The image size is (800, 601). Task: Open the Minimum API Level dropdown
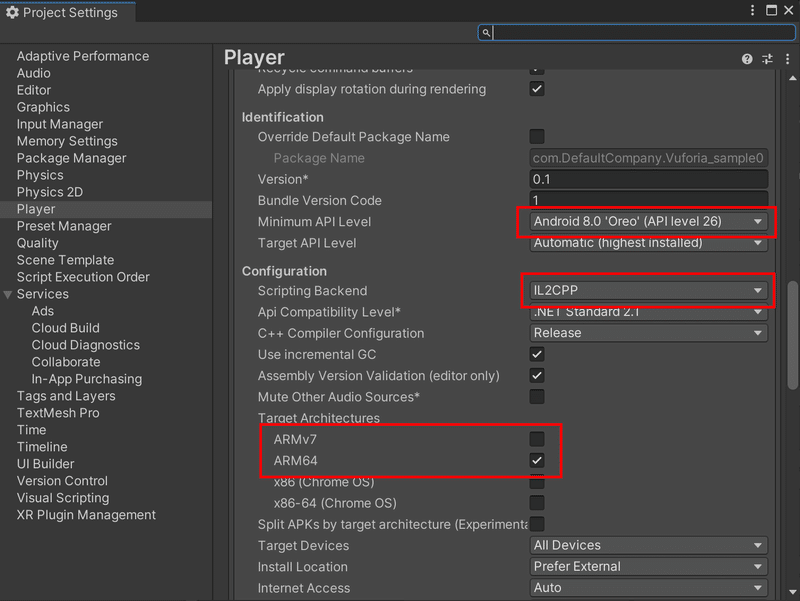[648, 221]
